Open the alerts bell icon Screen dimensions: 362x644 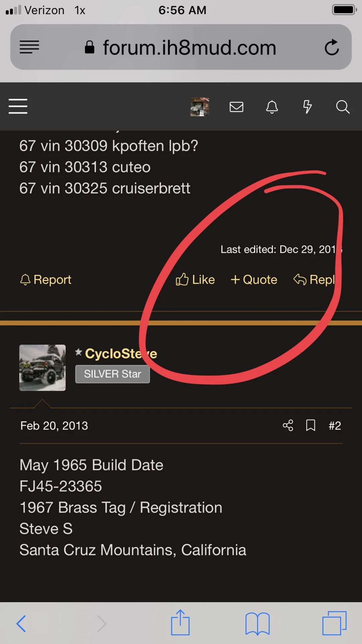pyautogui.click(x=272, y=107)
